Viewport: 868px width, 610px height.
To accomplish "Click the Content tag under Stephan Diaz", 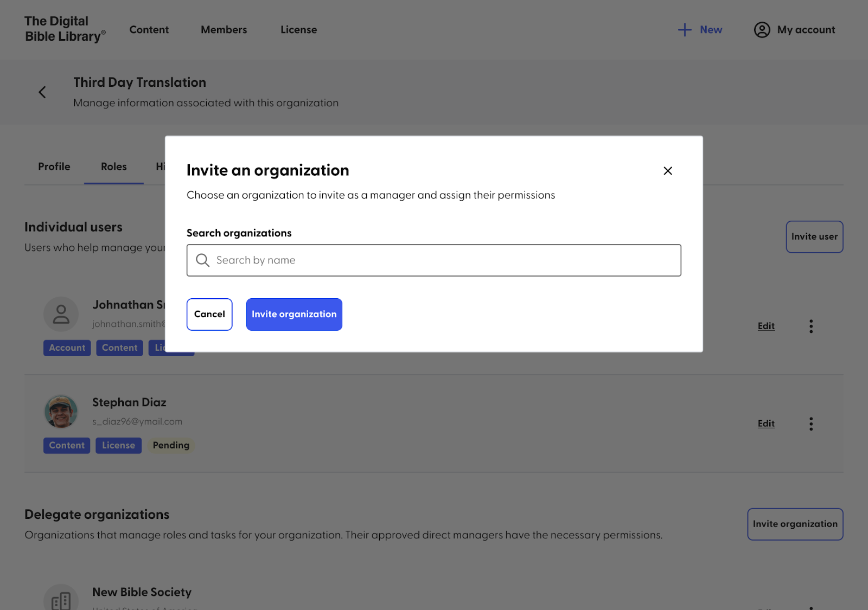I will (x=67, y=446).
